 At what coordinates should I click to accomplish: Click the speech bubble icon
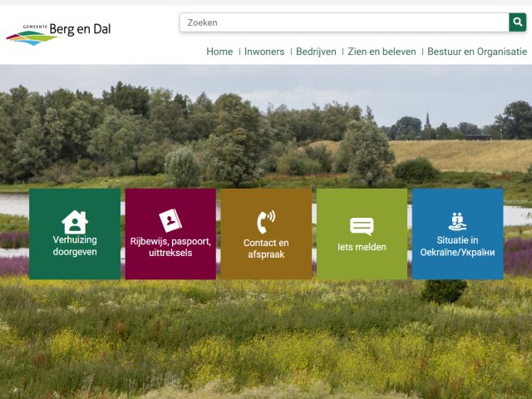tap(362, 226)
